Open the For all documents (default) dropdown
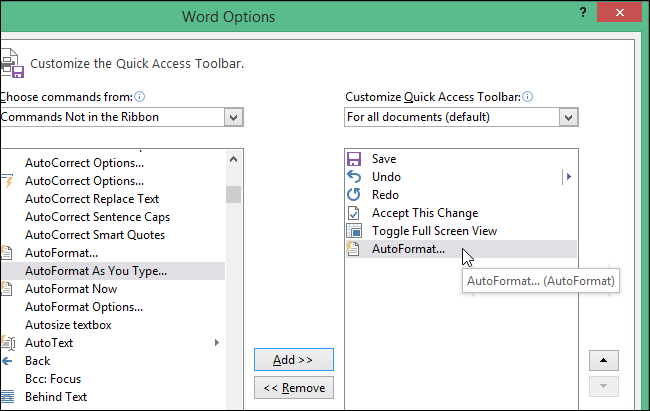This screenshot has height=411, width=650. 568,117
